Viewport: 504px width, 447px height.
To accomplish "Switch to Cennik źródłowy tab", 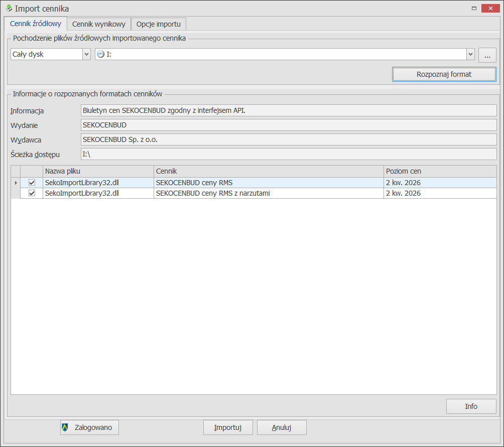I will click(x=36, y=24).
